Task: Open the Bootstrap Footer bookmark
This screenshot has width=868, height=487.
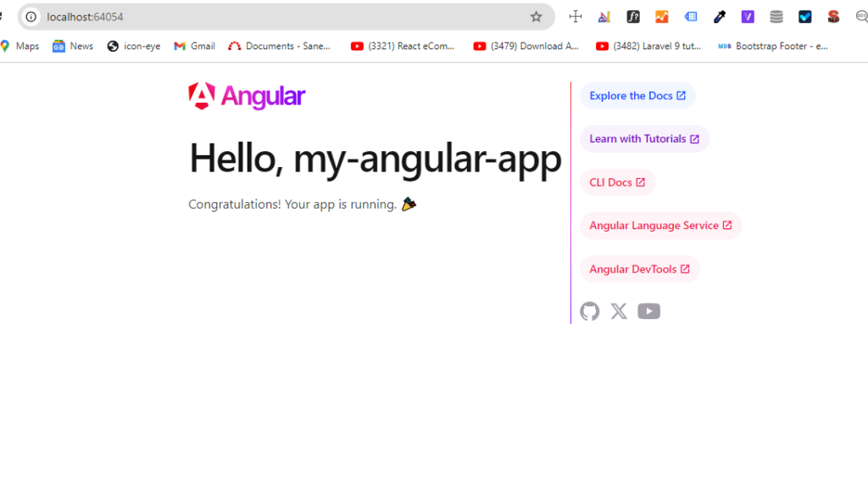Action: pyautogui.click(x=773, y=46)
